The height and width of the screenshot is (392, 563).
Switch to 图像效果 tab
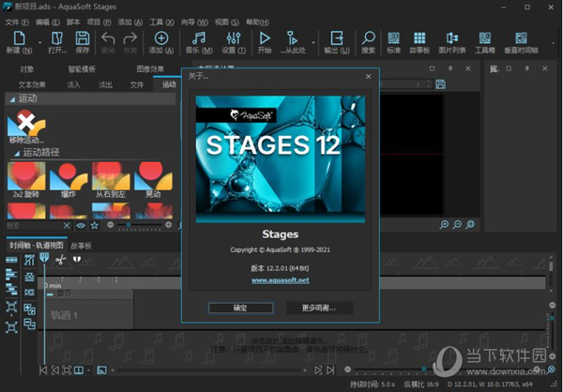click(x=150, y=68)
